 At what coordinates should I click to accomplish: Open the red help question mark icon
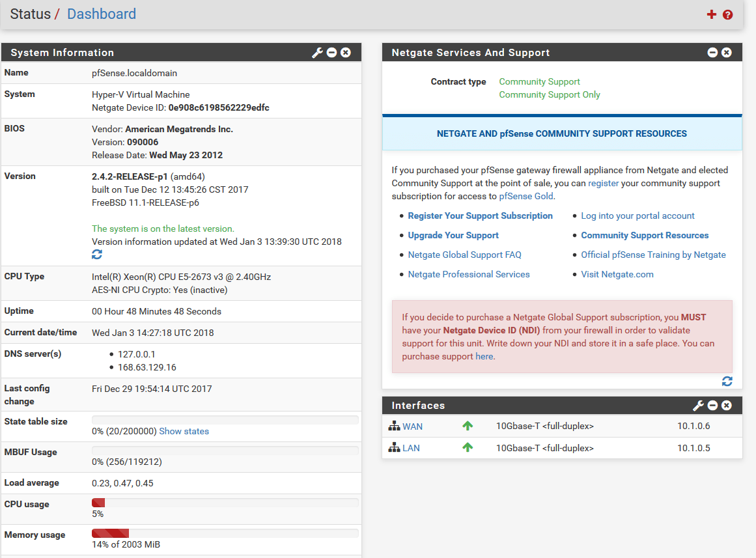[727, 14]
